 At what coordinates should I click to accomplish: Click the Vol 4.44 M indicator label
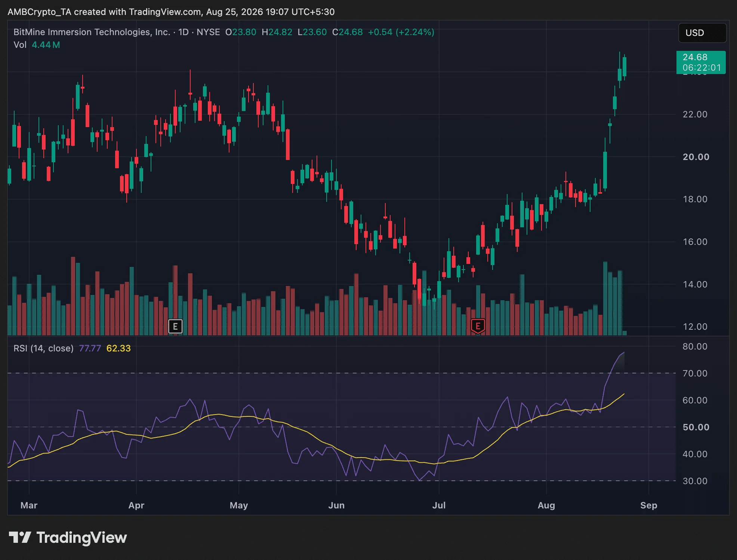coord(37,45)
